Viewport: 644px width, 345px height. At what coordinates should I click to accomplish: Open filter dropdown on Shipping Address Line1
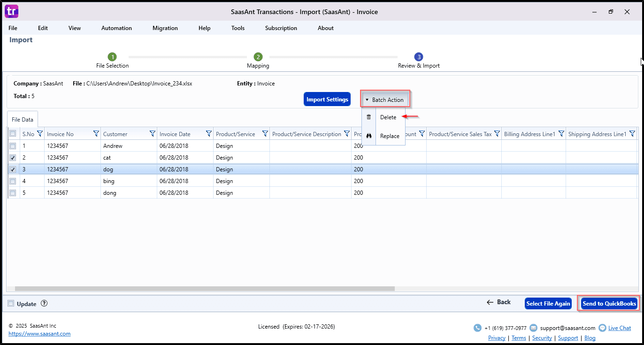632,134
